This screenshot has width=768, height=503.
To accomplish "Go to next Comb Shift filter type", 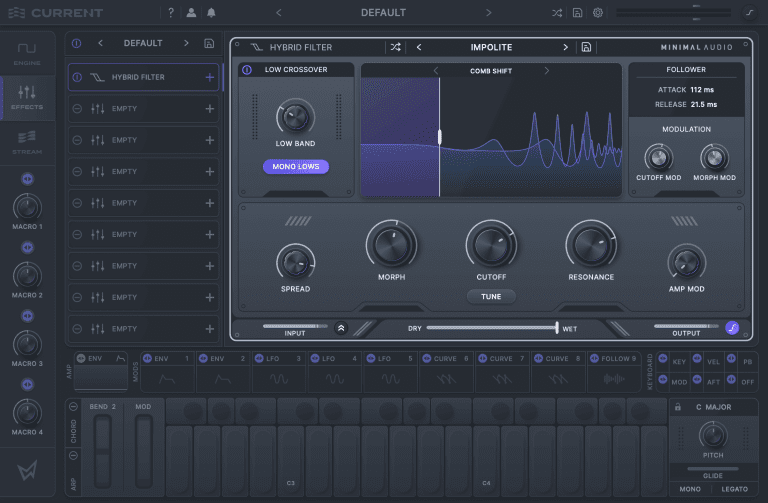I will tap(546, 71).
